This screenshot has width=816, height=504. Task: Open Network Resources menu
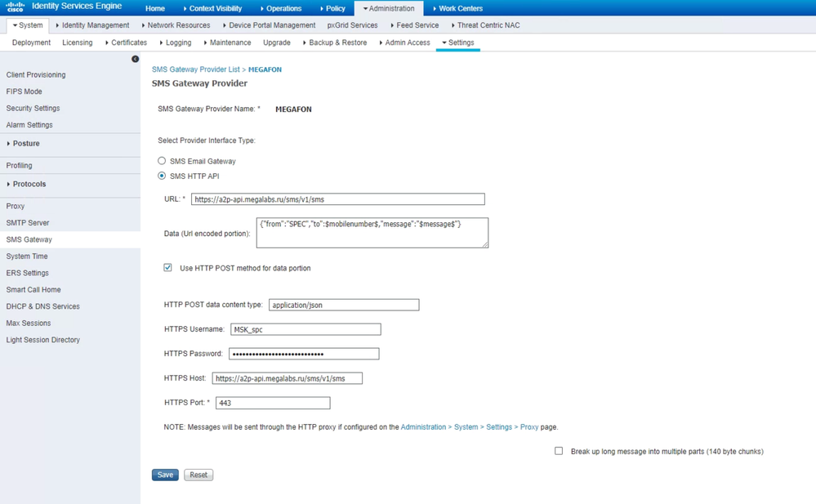click(176, 25)
